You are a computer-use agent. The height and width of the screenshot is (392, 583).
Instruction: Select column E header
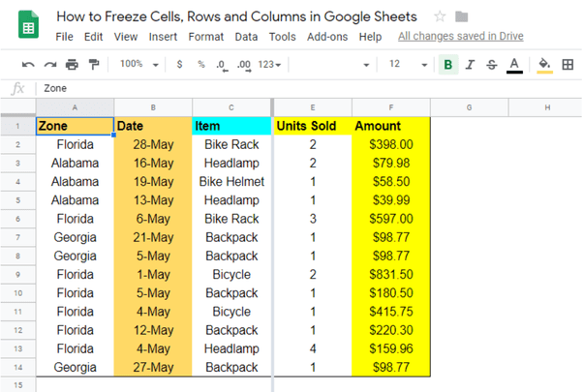coord(313,107)
